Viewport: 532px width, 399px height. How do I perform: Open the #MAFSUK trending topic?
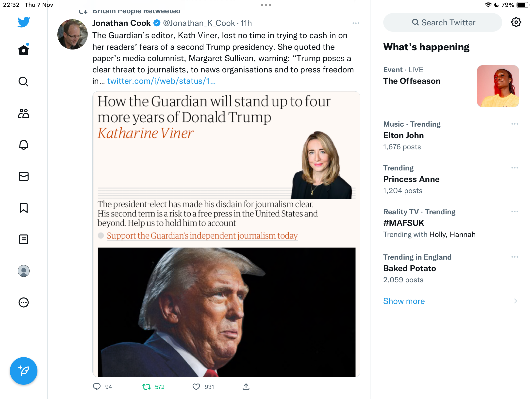pyautogui.click(x=404, y=223)
